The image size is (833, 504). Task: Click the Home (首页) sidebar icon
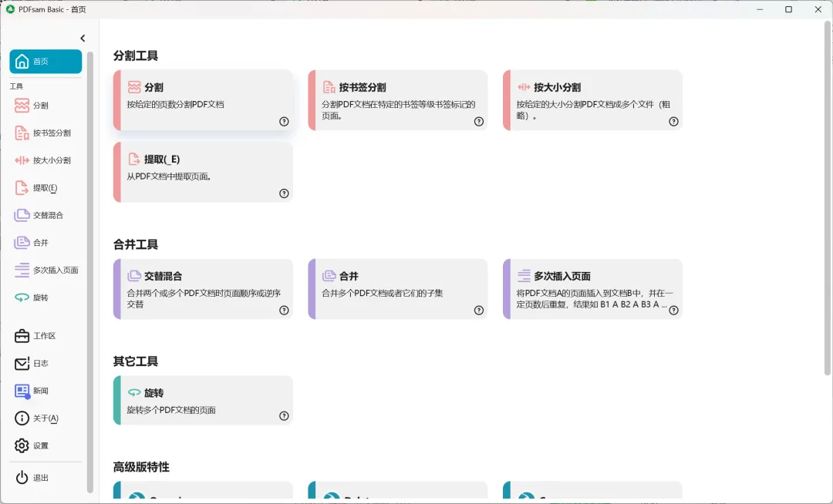click(22, 62)
